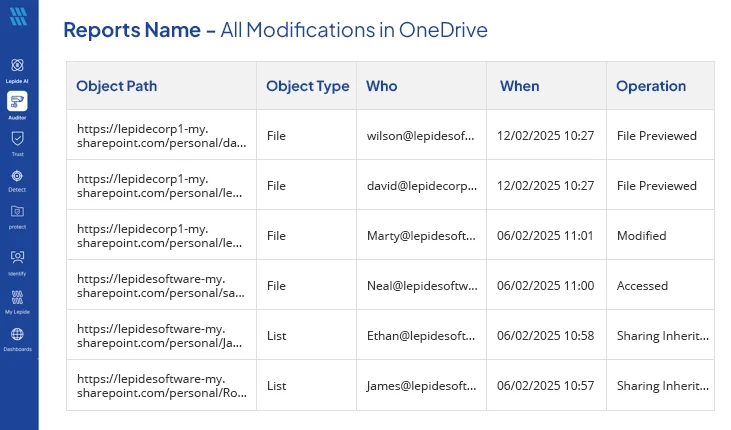Screen dimensions: 731x430
Task: Click wilson's 12/02/2025 10:27 timestamp
Action: point(545,136)
